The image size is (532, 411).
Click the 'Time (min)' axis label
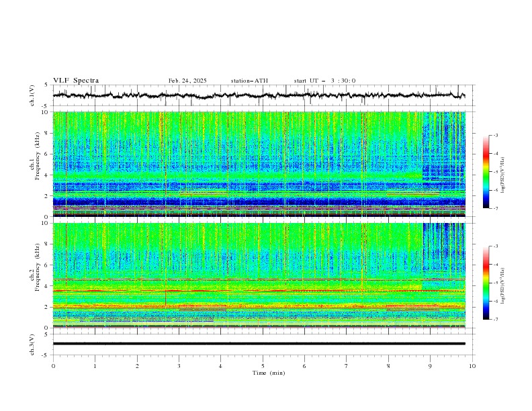(x=269, y=373)
